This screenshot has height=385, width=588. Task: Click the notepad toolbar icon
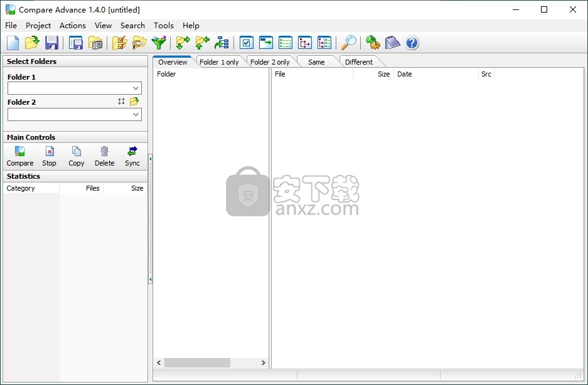point(392,43)
